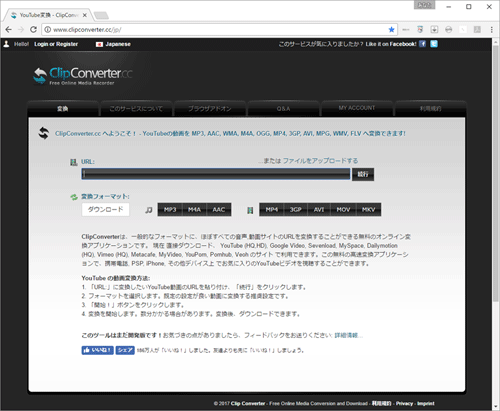Select AVI conversion format

tap(319, 210)
